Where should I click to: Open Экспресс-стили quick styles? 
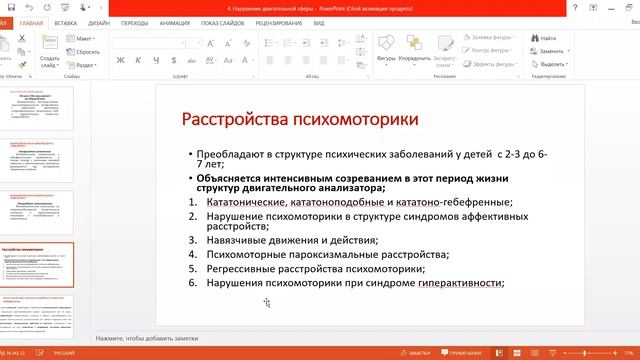445,50
